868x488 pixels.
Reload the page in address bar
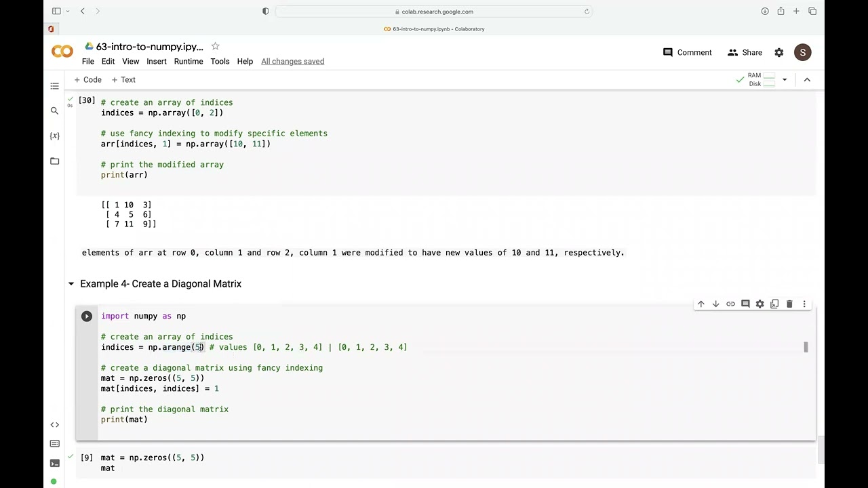(x=587, y=12)
